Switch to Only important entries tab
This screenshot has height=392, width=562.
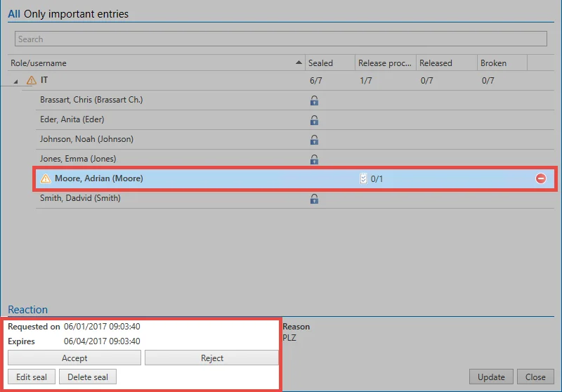(x=76, y=14)
